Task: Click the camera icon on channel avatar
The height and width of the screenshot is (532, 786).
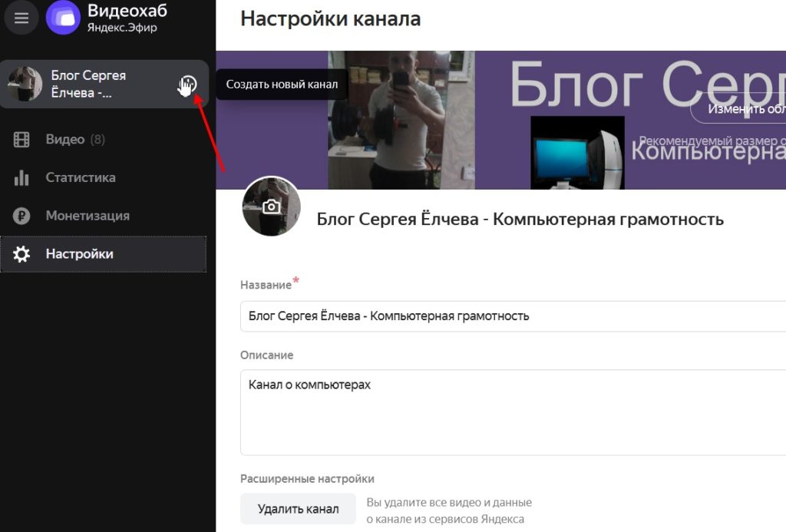Action: click(x=271, y=206)
